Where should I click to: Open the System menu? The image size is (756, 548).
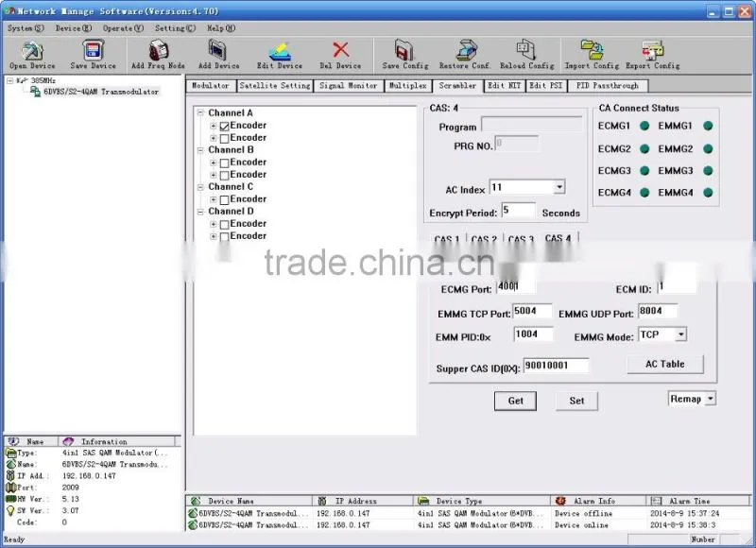tap(26, 28)
